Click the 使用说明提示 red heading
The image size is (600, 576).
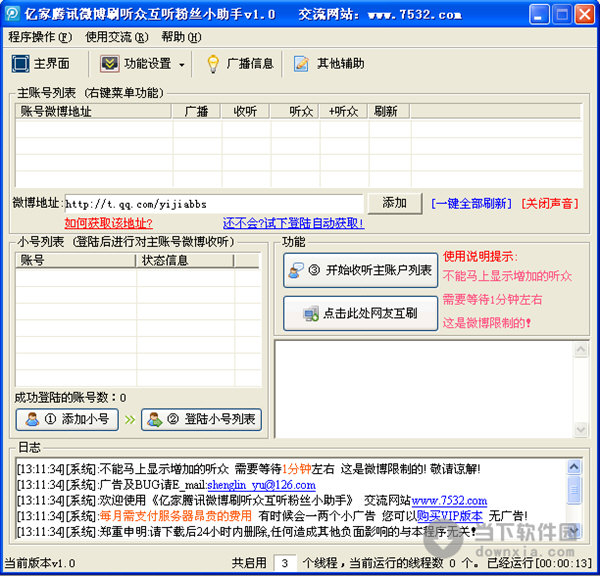coord(480,256)
